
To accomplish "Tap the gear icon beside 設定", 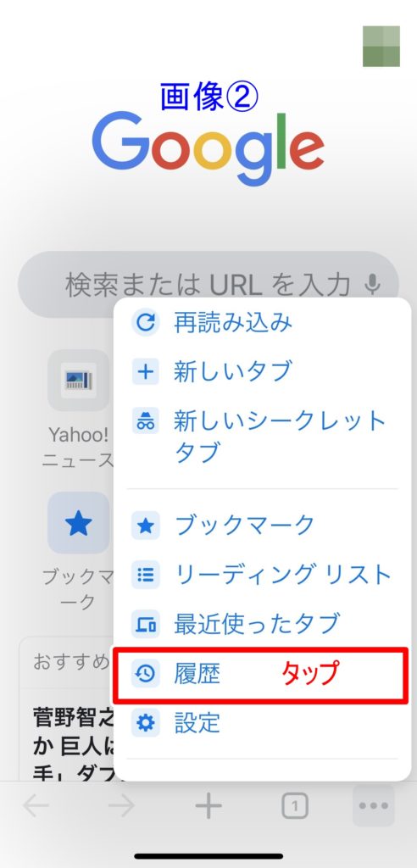I will [x=146, y=723].
